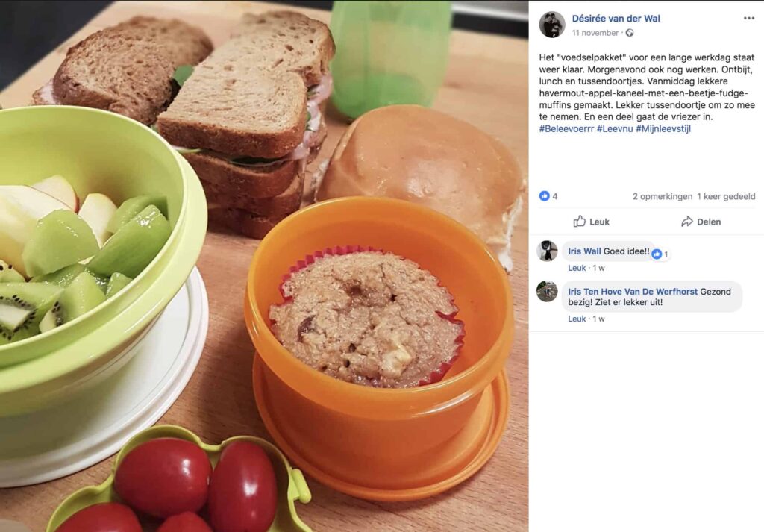Screen dimensions: 764x532
Task: Open Désirée van der Wal's profile picture
Action: coord(552,25)
